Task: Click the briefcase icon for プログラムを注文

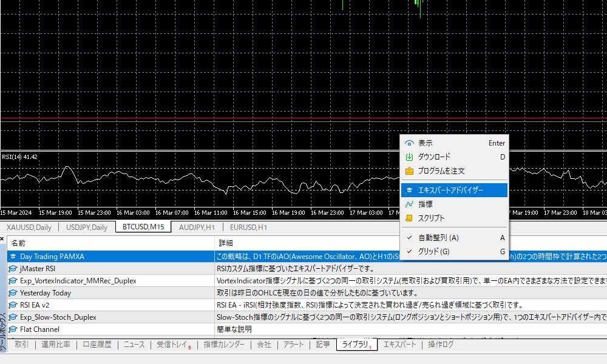Action: click(x=409, y=170)
